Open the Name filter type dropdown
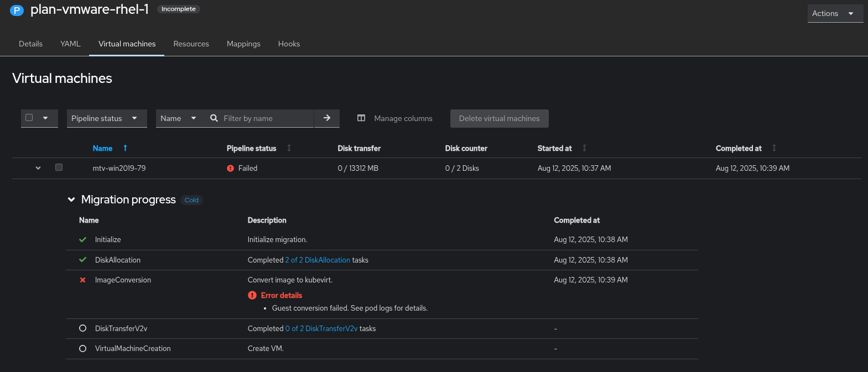868x372 pixels. click(178, 118)
